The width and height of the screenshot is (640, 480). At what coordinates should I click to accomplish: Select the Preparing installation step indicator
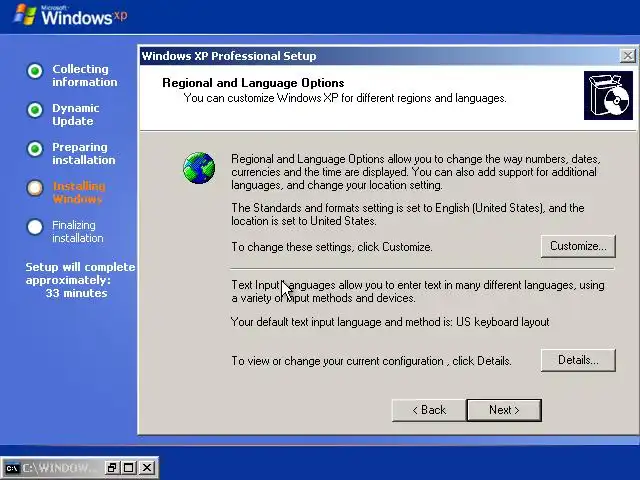35,149
